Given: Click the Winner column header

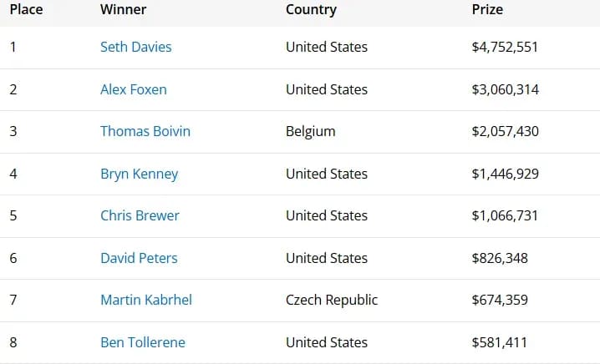Looking at the screenshot, I should coord(123,9).
